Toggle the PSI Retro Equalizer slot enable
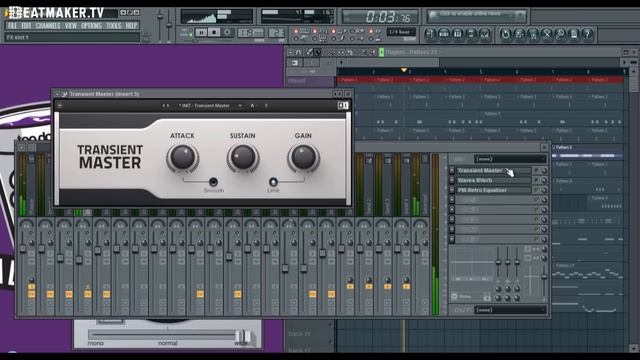The height and width of the screenshot is (360, 640). coord(536,190)
